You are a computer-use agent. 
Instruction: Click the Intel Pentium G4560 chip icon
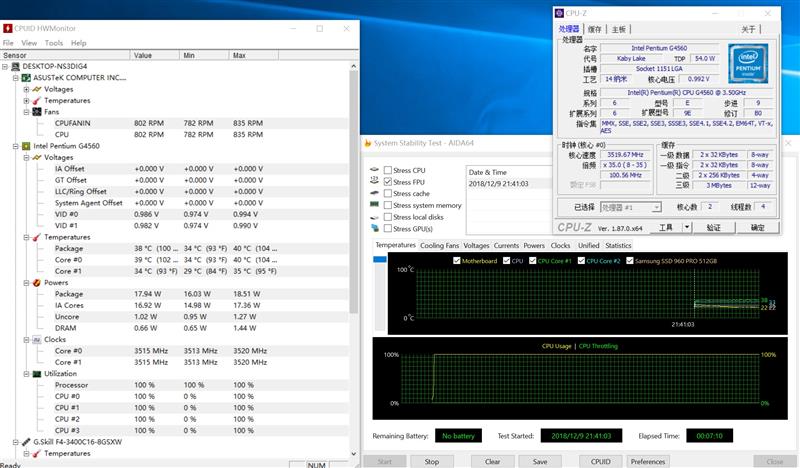click(x=27, y=146)
